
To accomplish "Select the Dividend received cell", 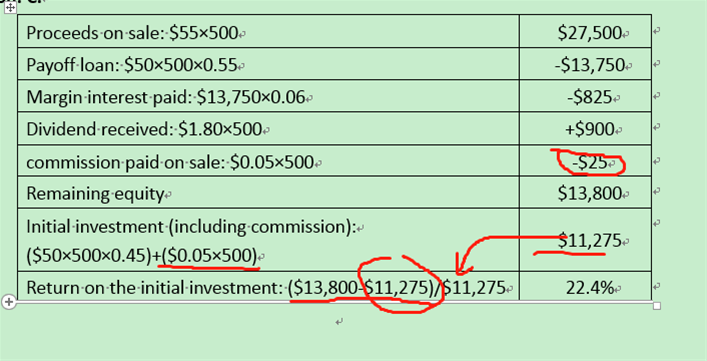I will 268,129.
